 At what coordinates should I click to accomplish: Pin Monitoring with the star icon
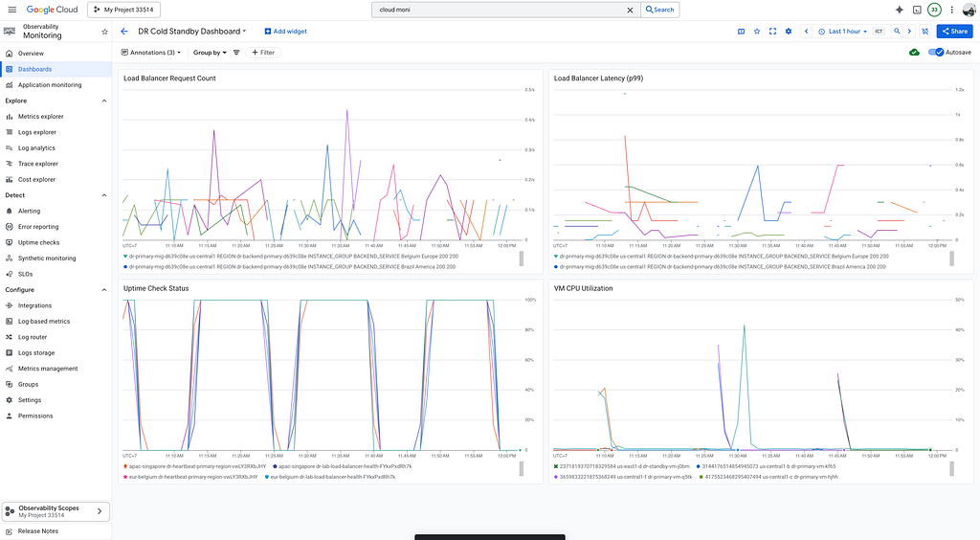coord(104,32)
